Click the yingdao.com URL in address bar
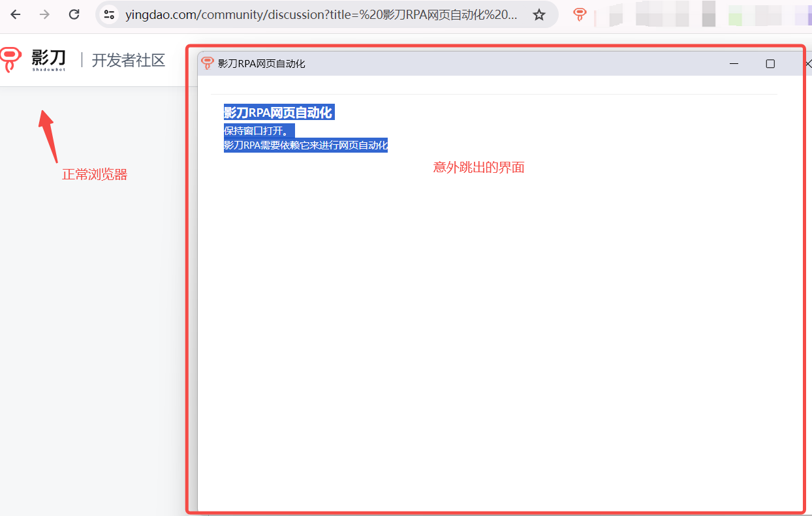The image size is (812, 516). (x=322, y=14)
